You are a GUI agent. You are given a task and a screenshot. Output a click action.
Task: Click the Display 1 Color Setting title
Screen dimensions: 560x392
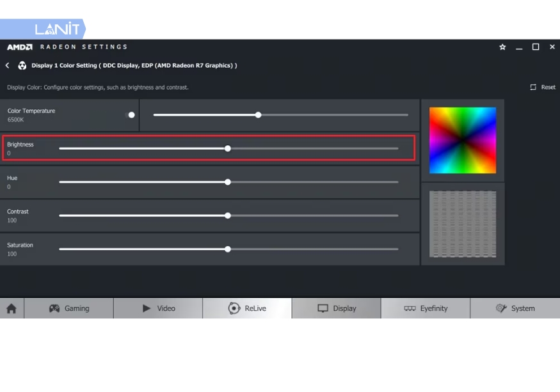pos(134,65)
